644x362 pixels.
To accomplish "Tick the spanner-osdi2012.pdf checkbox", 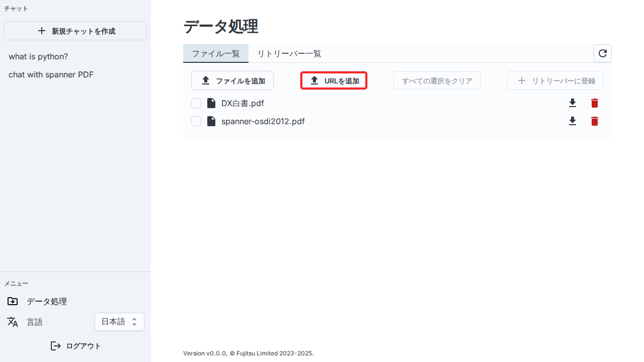I will tap(196, 121).
